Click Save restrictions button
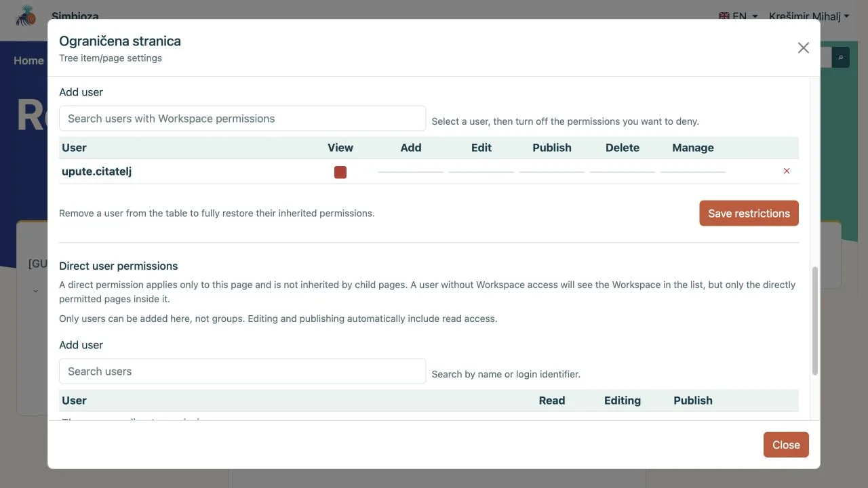Viewport: 868px width, 488px height. (x=749, y=213)
